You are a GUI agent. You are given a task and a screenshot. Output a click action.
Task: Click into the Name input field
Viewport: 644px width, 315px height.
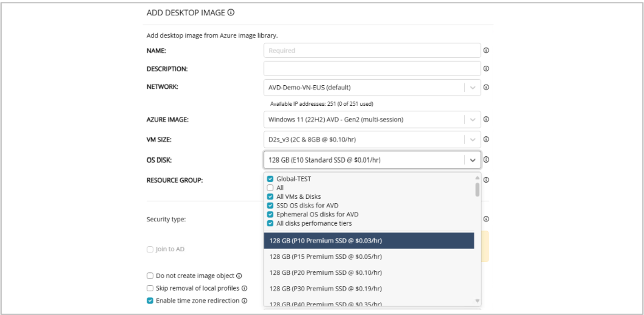(372, 51)
